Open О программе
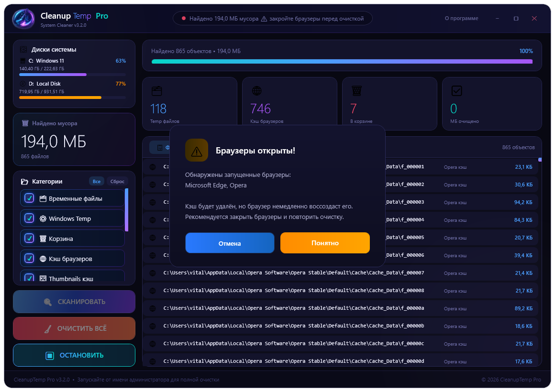Image resolution: width=555 pixels, height=392 pixels. pos(461,18)
